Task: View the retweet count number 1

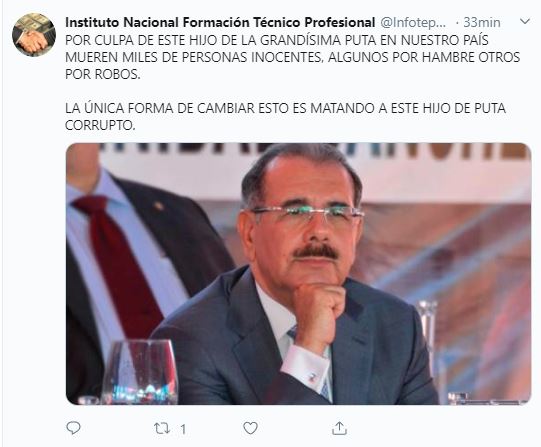Action: pyautogui.click(x=183, y=429)
